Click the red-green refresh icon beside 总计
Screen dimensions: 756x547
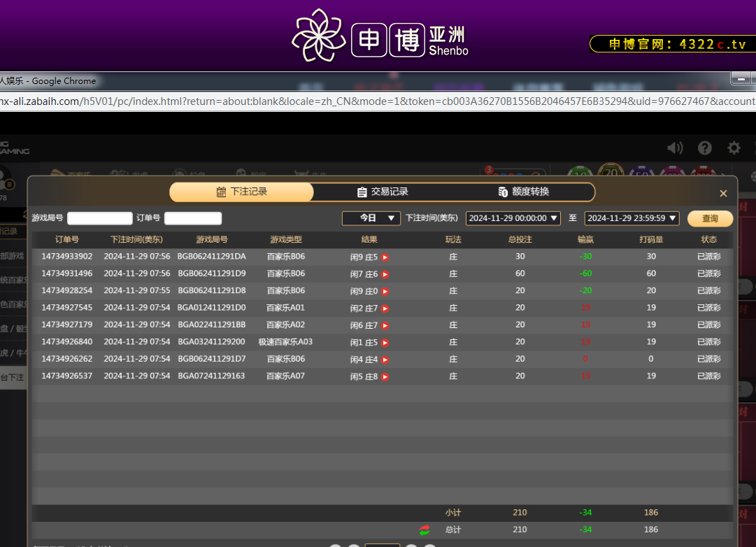point(425,530)
